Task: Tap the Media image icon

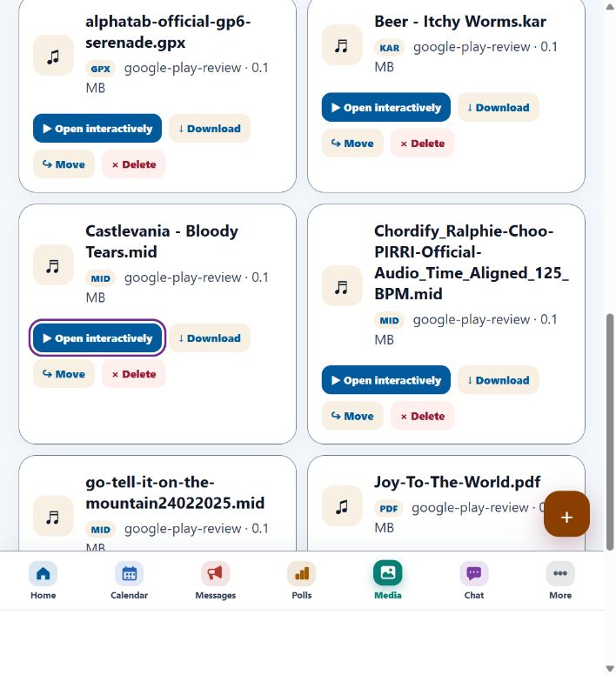Action: tap(388, 573)
